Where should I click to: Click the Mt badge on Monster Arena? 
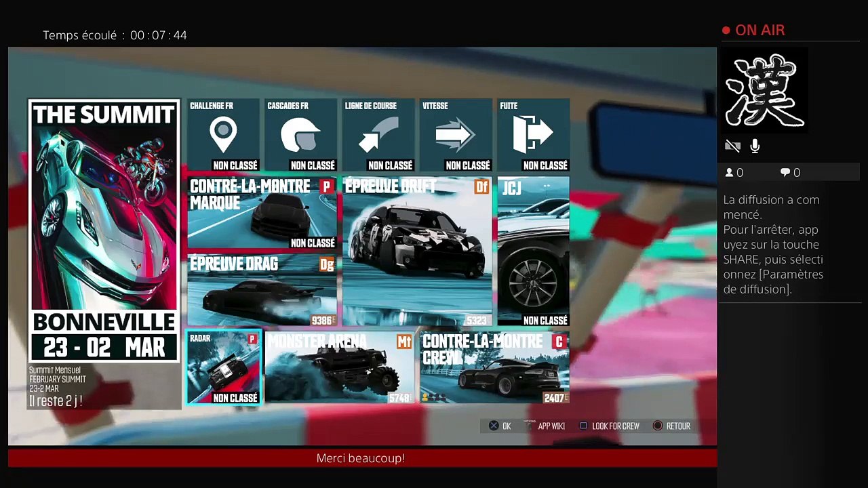[404, 342]
